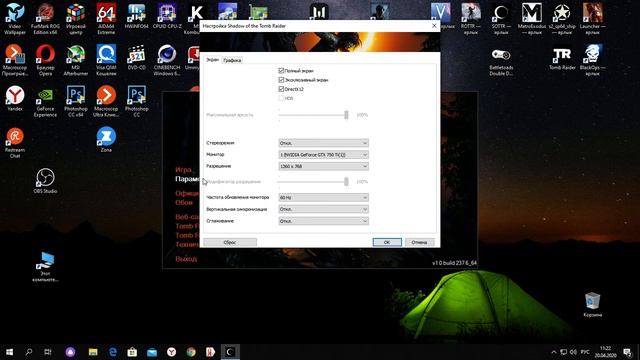Confirm settings with the OK button
Screen dimensions: 640x360
pyautogui.click(x=387, y=242)
